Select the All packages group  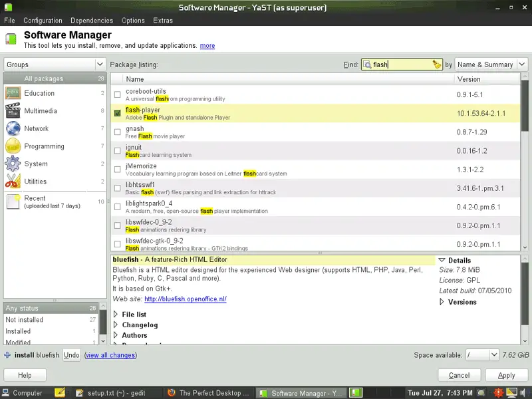tap(55, 78)
